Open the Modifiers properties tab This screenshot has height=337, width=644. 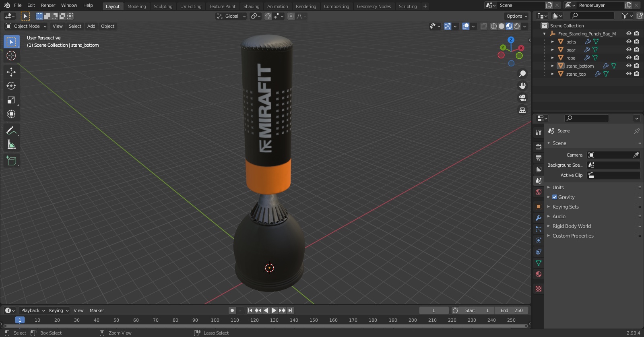pos(539,218)
